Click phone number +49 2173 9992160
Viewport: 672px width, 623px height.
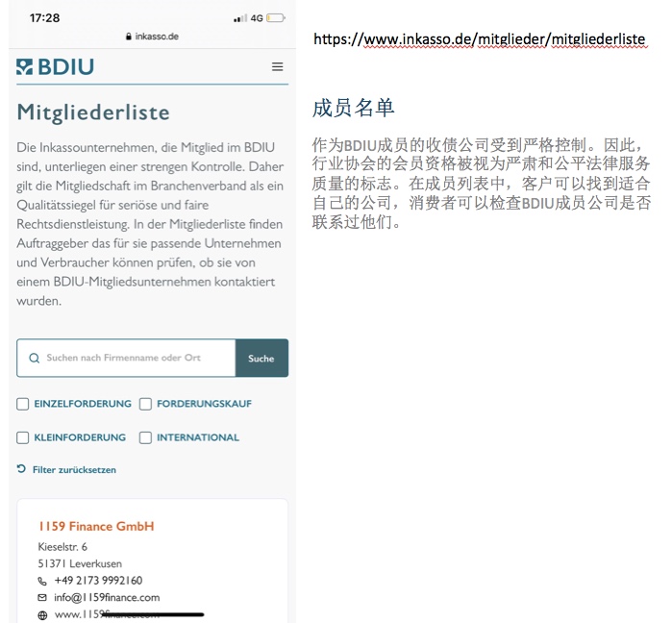98,581
